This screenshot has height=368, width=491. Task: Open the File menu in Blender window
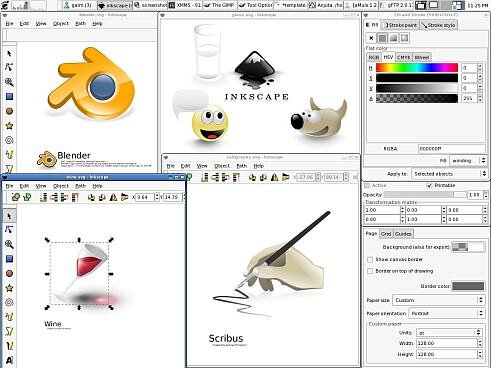(x=10, y=23)
